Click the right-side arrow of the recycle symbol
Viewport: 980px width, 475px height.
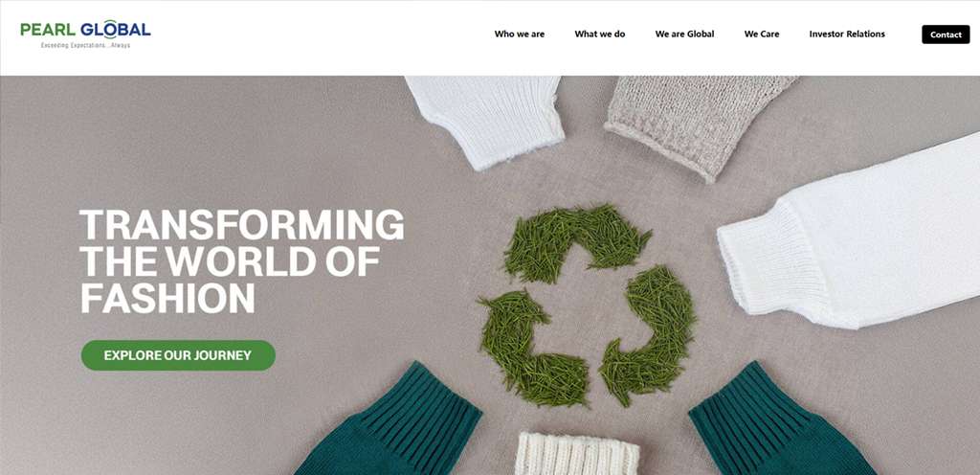(x=650, y=334)
